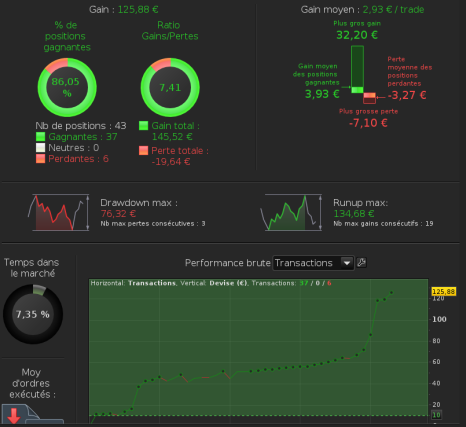Click the 'Ratio Gains/Pertes' heading

(170, 31)
